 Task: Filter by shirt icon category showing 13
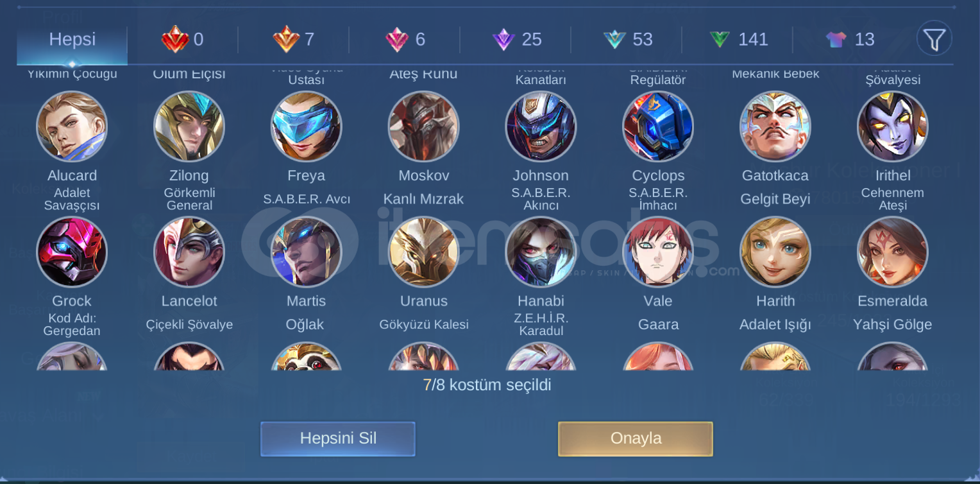tap(850, 40)
